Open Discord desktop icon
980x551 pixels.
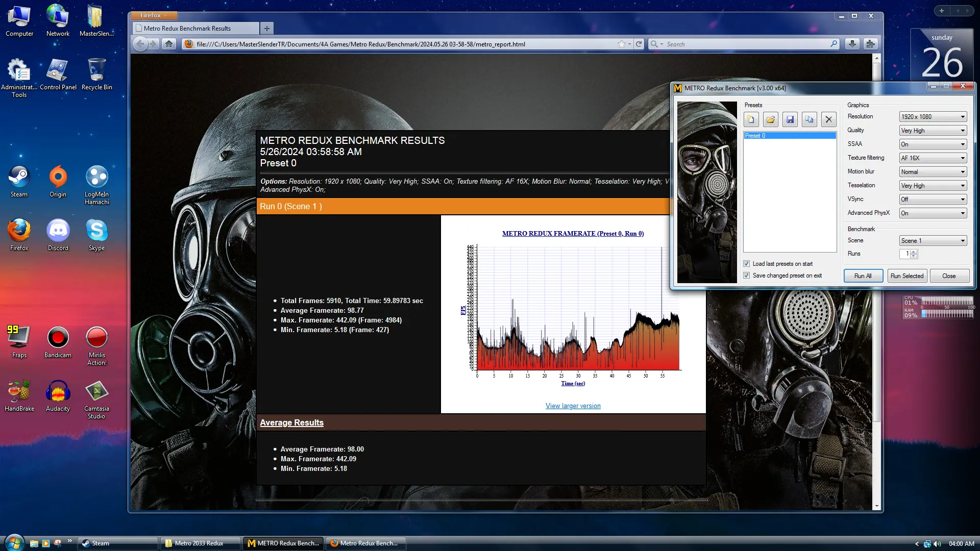(x=58, y=235)
